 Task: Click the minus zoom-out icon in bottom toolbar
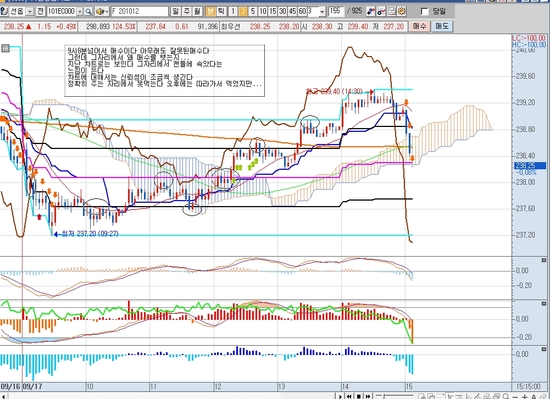[x=515, y=397]
